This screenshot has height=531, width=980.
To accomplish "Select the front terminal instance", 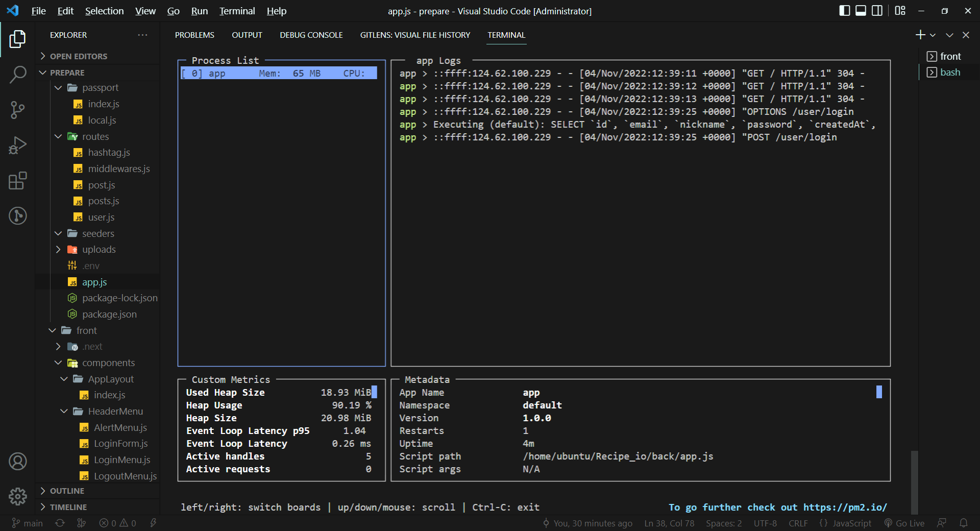I will (x=949, y=56).
